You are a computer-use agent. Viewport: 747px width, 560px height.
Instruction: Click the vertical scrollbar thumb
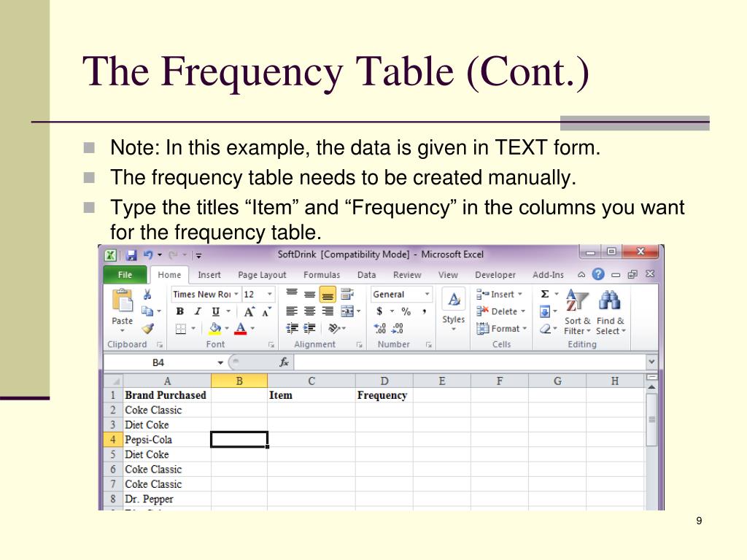pyautogui.click(x=651, y=419)
